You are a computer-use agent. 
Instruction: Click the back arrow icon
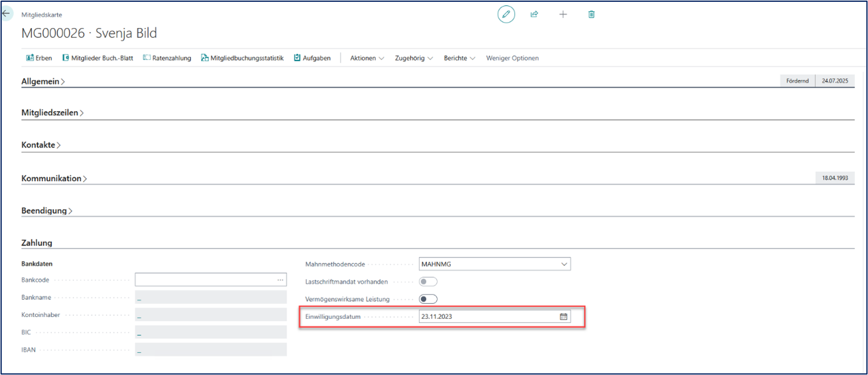coord(7,13)
